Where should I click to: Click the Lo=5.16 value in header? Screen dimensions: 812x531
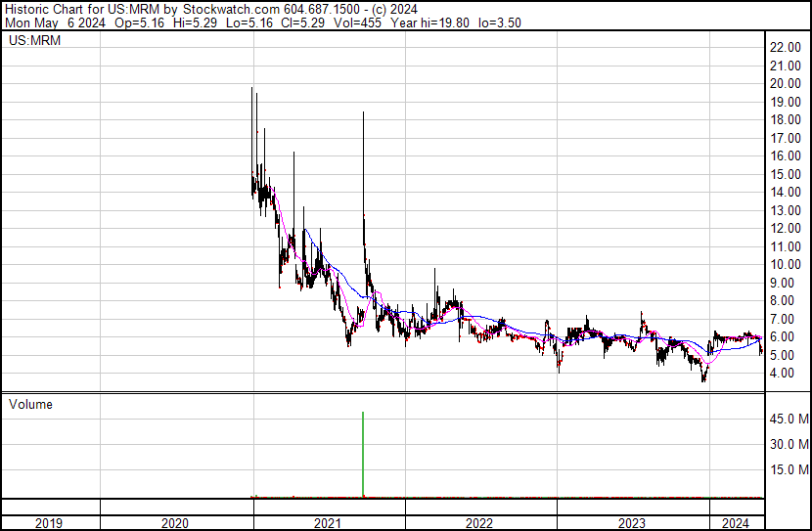(x=249, y=22)
